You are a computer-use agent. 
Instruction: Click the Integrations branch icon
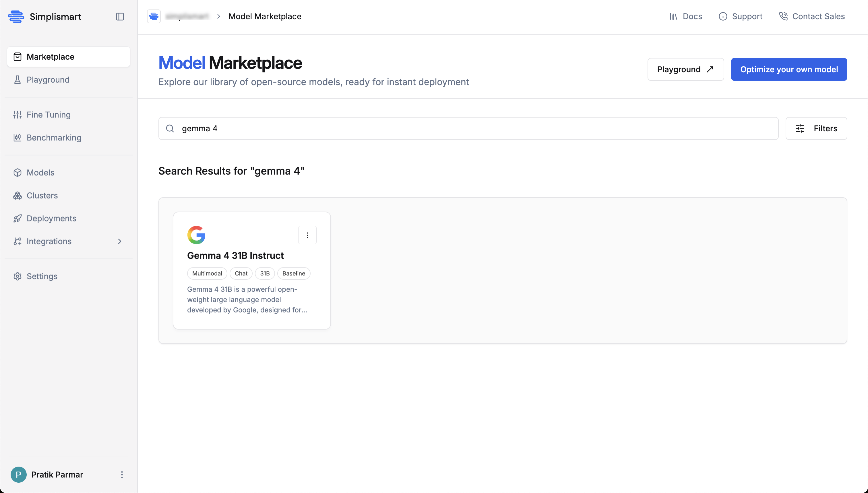tap(18, 241)
